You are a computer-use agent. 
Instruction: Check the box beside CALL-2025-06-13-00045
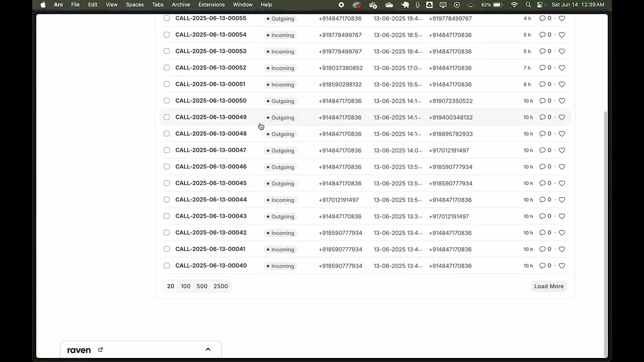pyautogui.click(x=167, y=183)
